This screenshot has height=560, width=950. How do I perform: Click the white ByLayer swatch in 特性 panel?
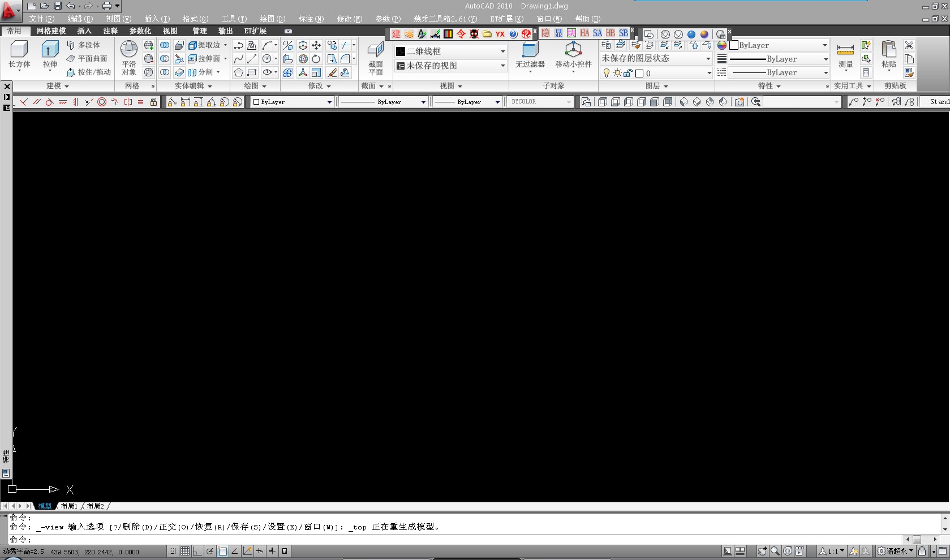[x=734, y=45]
